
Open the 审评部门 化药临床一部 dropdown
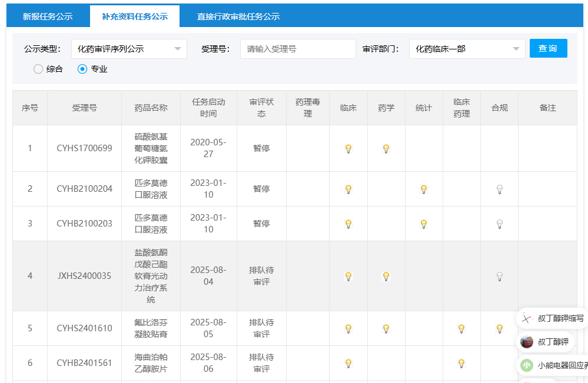pos(467,49)
